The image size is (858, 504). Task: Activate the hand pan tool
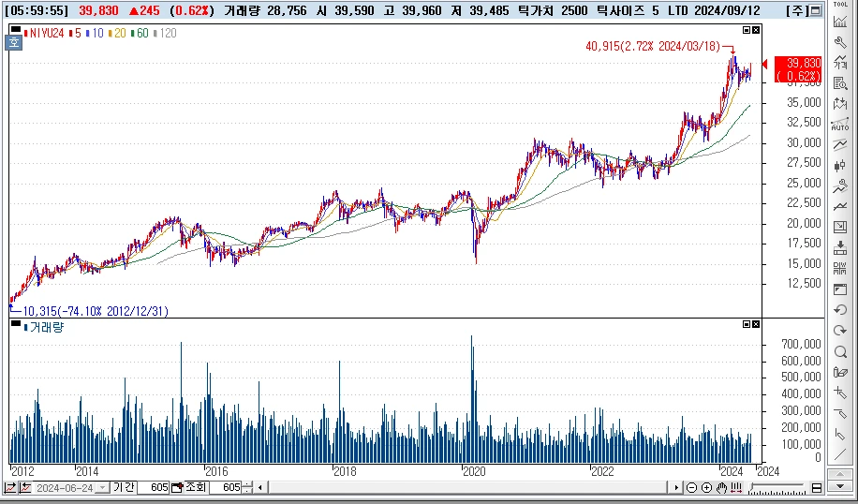[721, 487]
